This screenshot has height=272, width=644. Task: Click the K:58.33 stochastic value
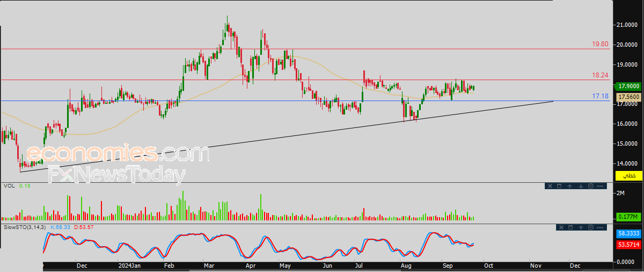(x=61, y=228)
